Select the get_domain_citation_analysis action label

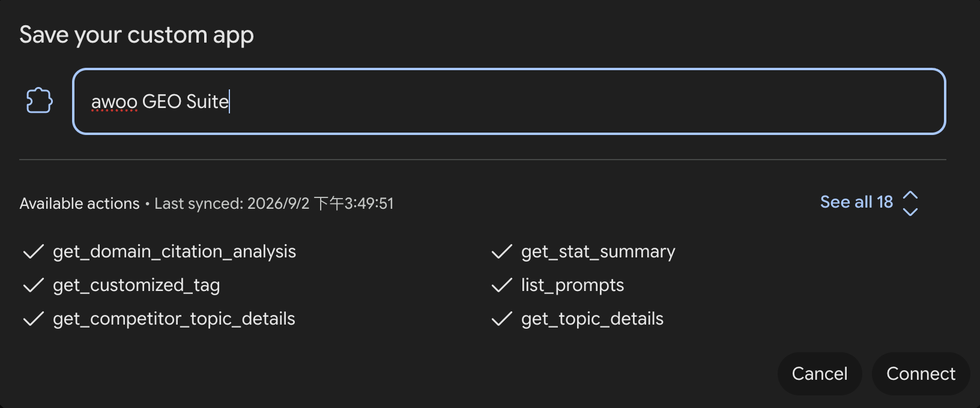pos(174,252)
